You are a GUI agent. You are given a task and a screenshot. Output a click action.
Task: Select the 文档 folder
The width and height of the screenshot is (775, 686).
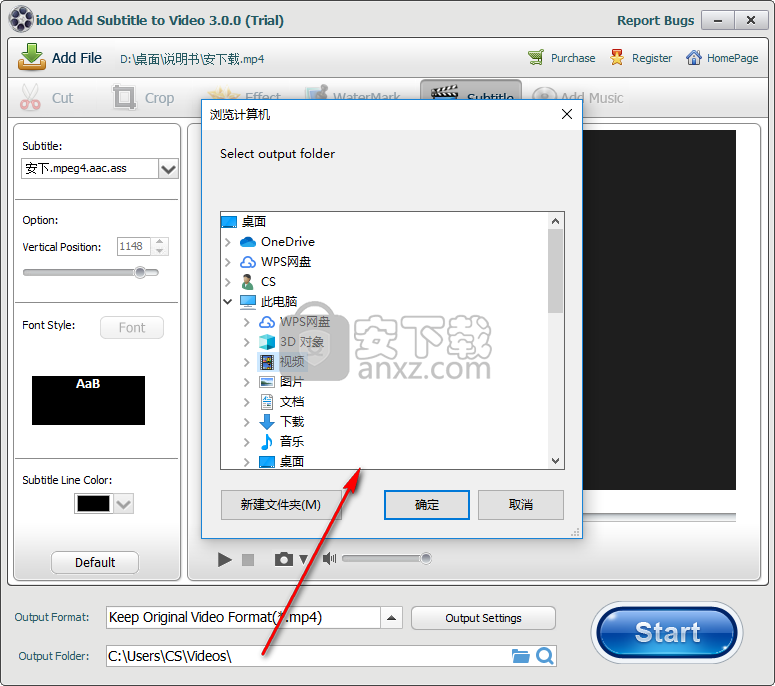tap(292, 402)
